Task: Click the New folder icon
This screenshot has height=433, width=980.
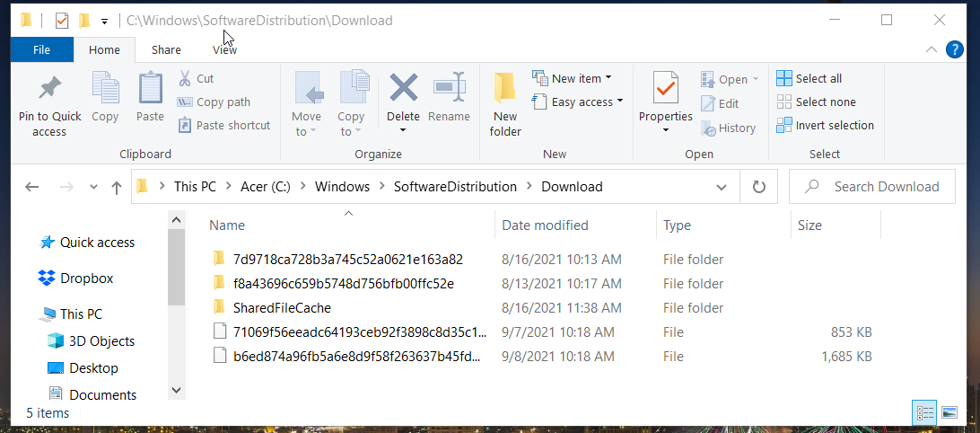Action: pyautogui.click(x=504, y=88)
